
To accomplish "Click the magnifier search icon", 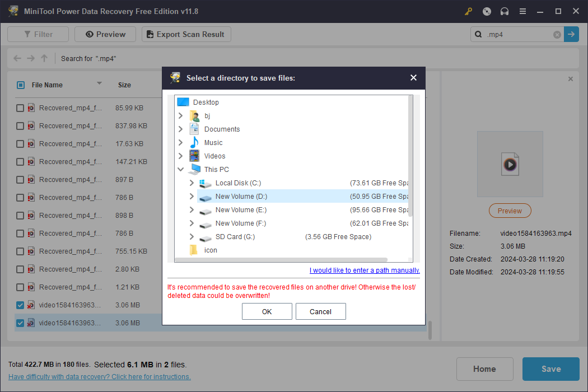I will coord(478,34).
